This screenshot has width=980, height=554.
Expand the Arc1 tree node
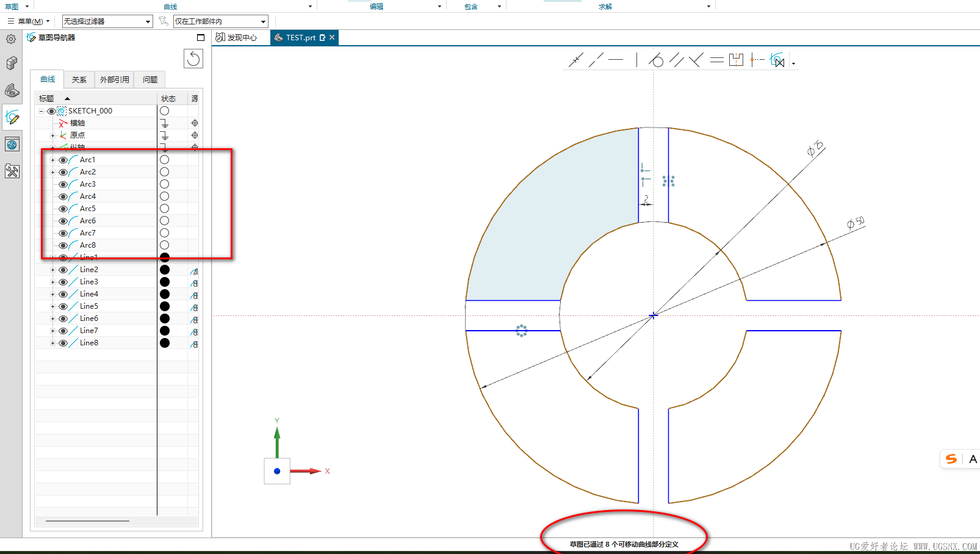coord(52,160)
